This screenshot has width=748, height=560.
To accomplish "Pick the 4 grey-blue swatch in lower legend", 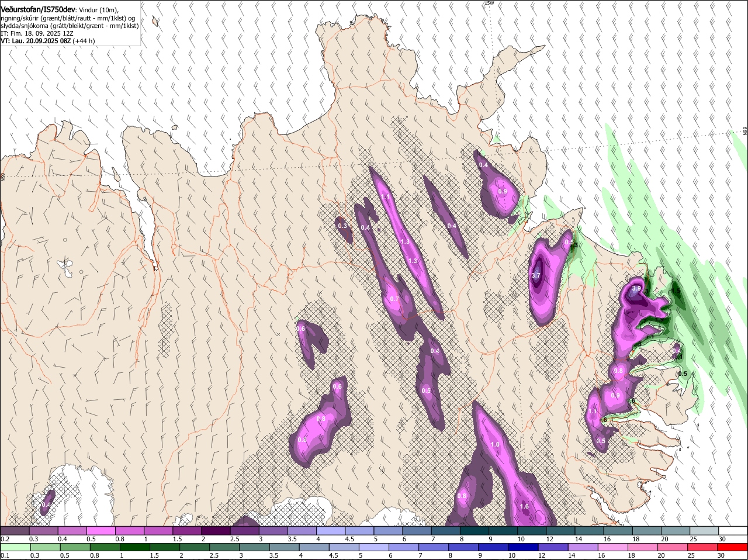I will [x=314, y=547].
